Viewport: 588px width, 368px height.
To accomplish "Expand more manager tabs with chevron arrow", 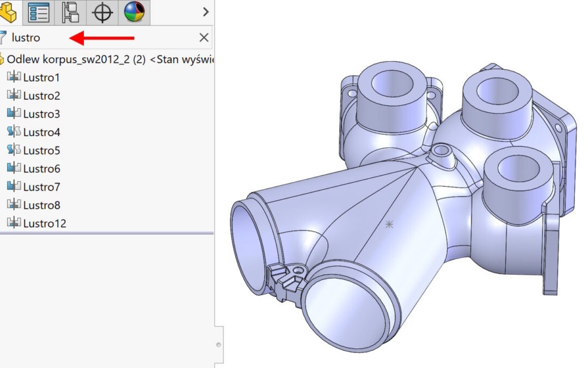I will (205, 12).
